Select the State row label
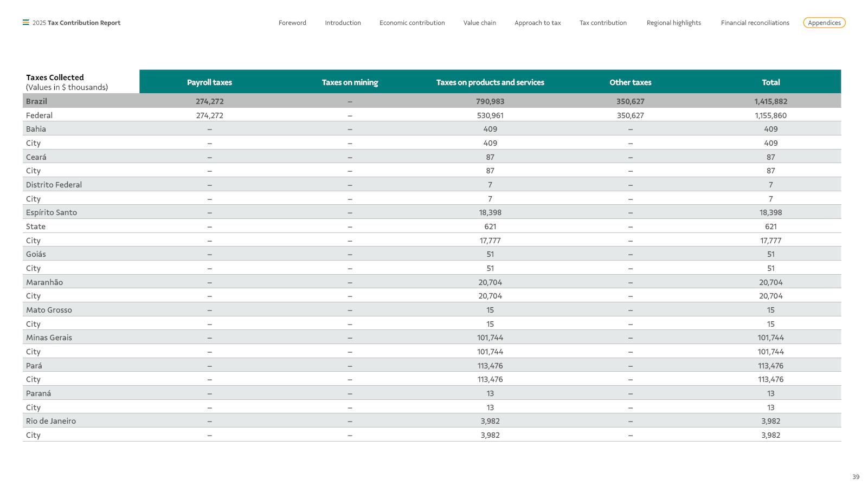 [x=36, y=226]
